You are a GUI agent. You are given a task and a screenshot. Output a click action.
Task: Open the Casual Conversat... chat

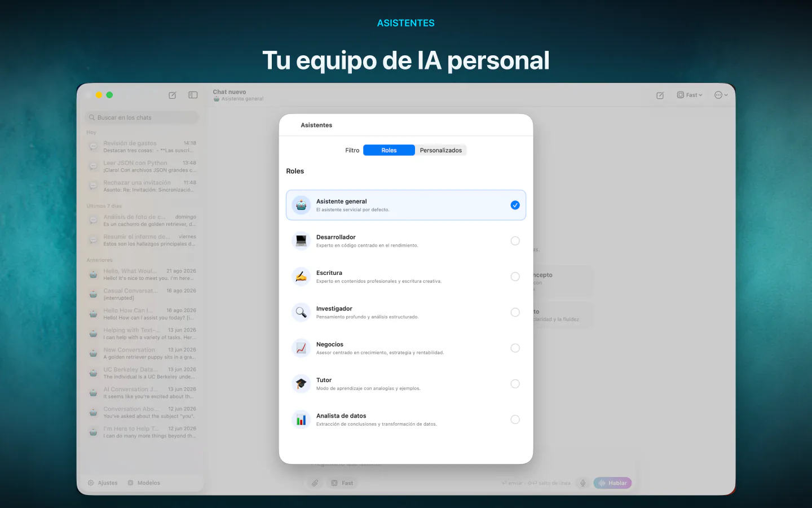tap(142, 294)
